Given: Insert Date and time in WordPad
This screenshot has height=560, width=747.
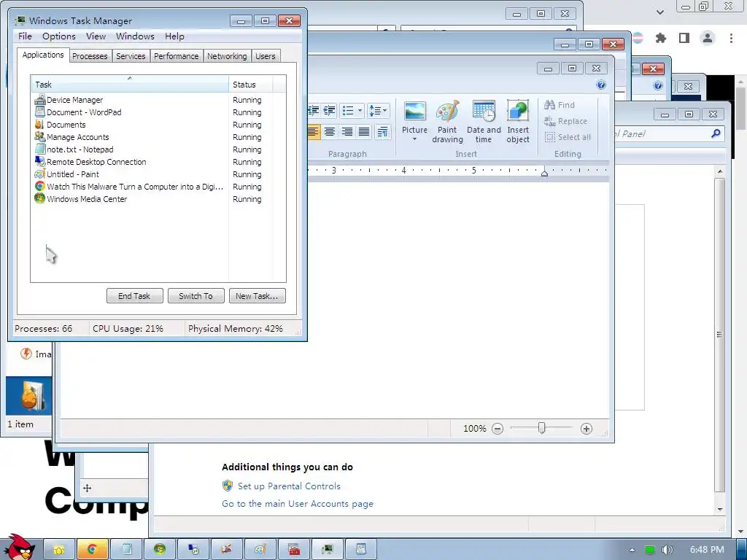Looking at the screenshot, I should pyautogui.click(x=484, y=122).
